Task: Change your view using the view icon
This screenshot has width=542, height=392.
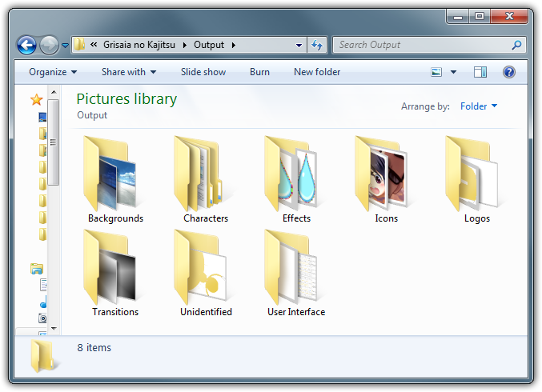Action: pos(436,72)
